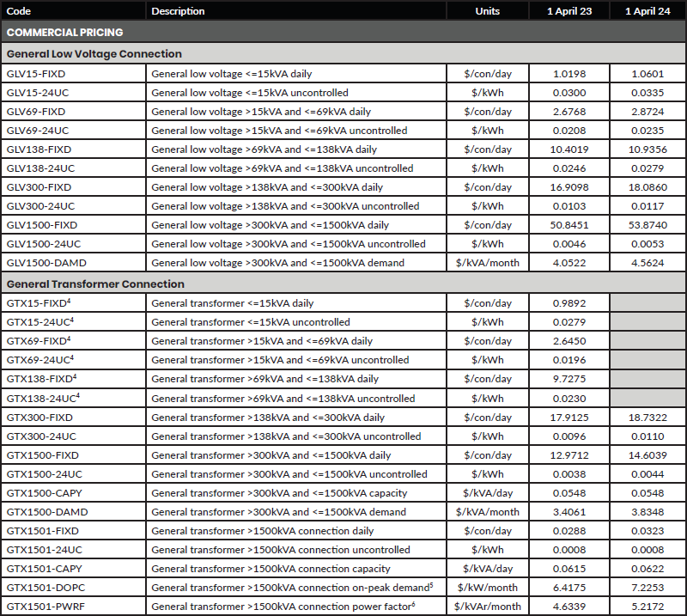Click the Description column header
Viewport: 687px width, 616px height.
pos(178,11)
